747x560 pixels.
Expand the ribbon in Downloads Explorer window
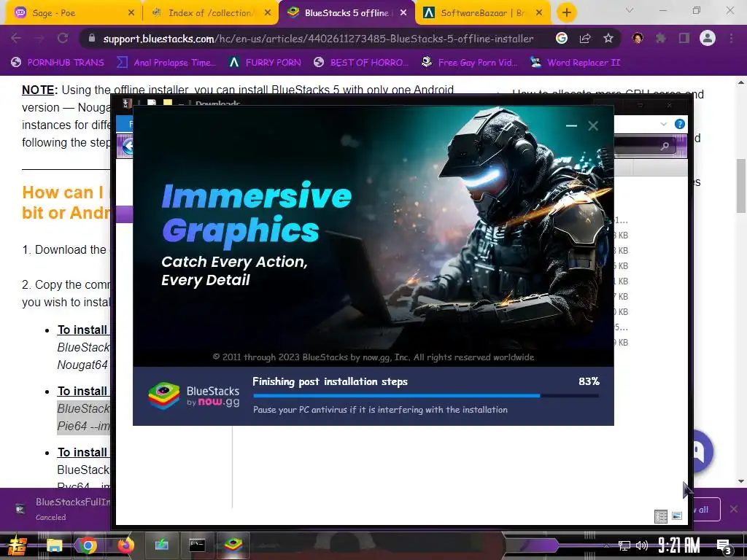click(664, 124)
